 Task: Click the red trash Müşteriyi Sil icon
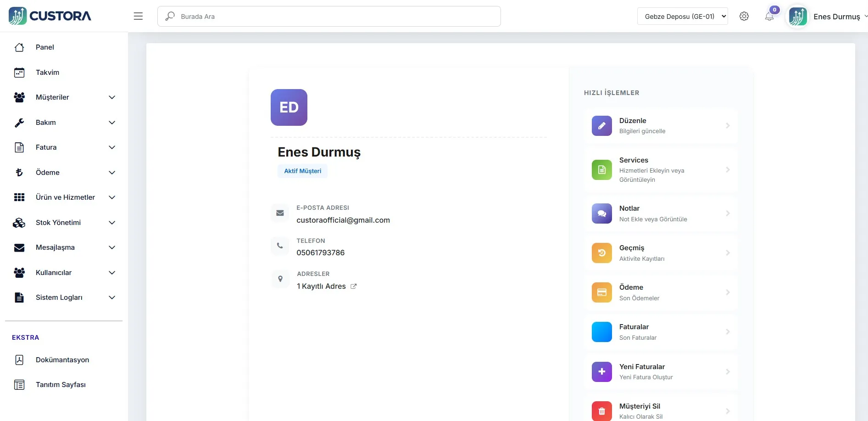[601, 411]
